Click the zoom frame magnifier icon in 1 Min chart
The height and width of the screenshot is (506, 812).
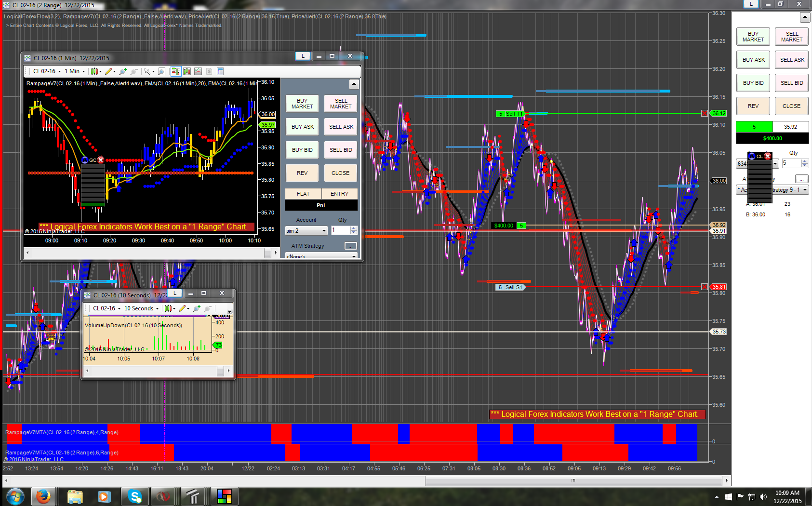(x=162, y=71)
